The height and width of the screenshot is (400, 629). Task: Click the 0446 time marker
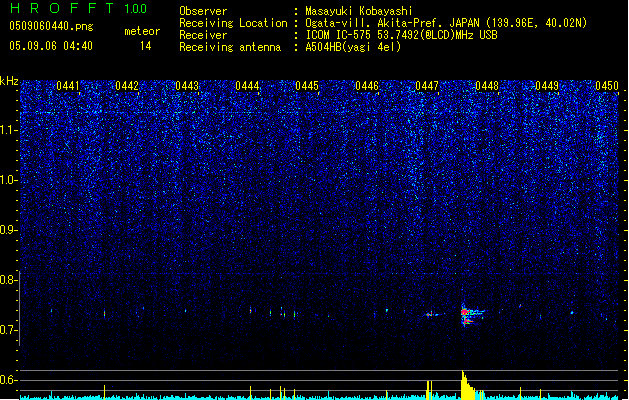367,86
